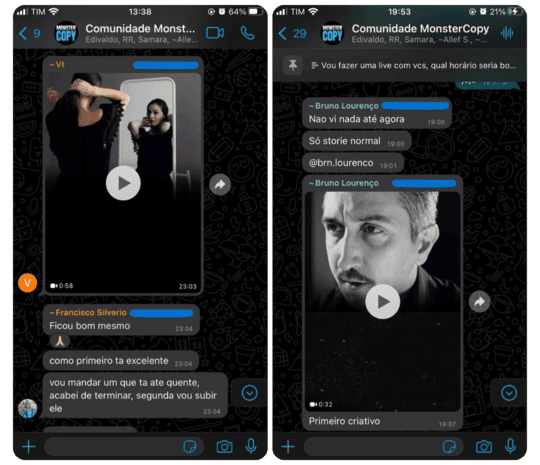Tap the prayer hands reaction under Francisco's message
Screen dimensions: 540x465
60,341
